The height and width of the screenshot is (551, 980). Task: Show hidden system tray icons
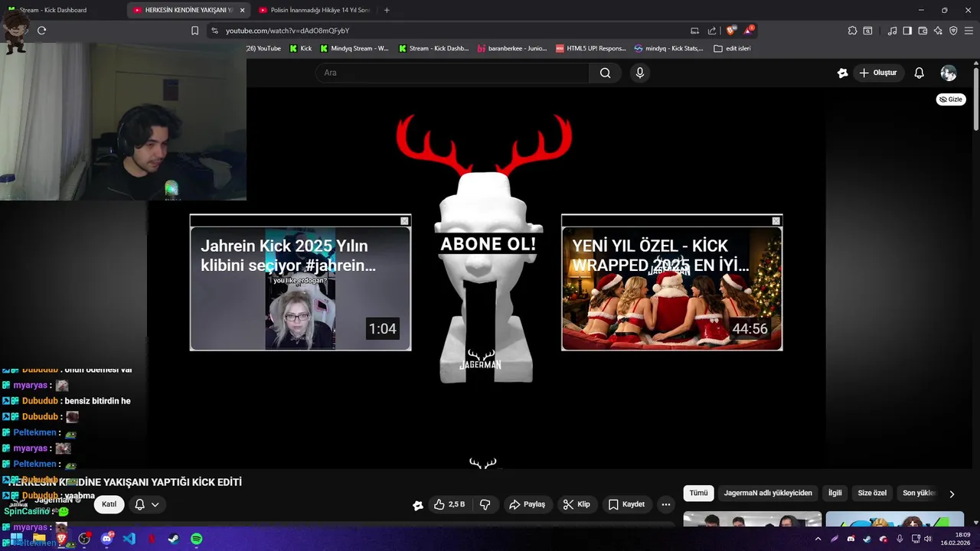pyautogui.click(x=818, y=539)
